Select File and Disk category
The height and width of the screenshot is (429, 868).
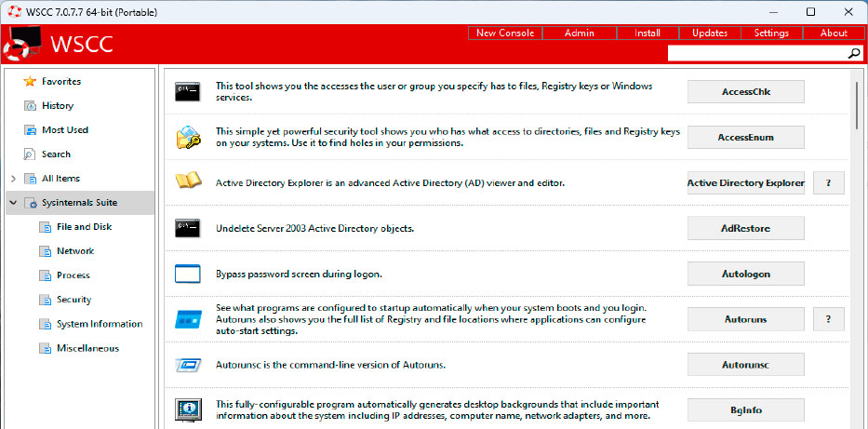[84, 227]
